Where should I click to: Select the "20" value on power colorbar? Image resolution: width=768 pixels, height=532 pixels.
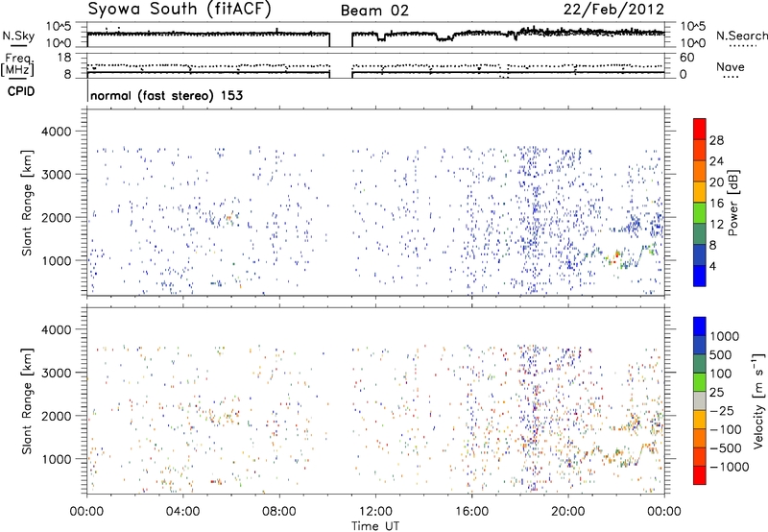(716, 182)
